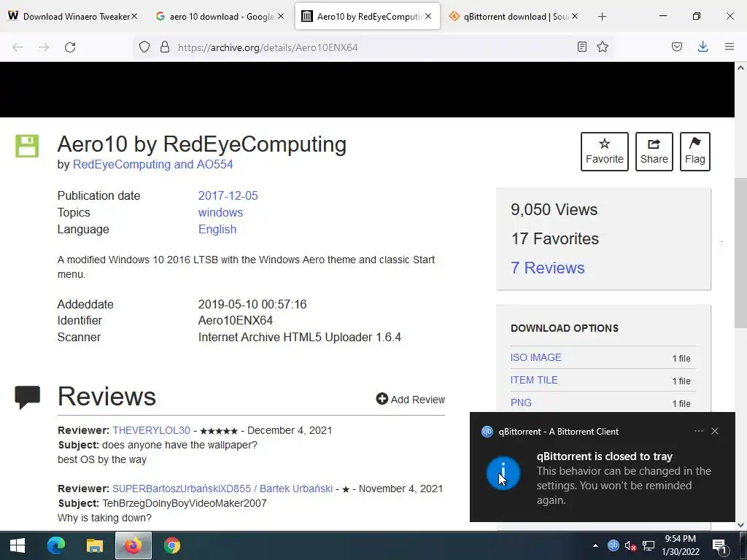Click the page vertical scrollbar thumb
This screenshot has height=560, width=747.
click(x=740, y=252)
